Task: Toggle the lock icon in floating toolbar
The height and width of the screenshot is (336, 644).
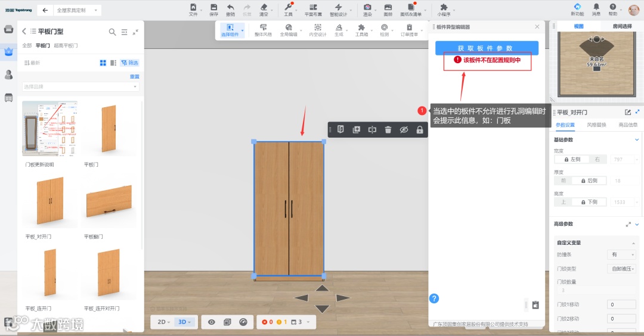Action: [419, 130]
